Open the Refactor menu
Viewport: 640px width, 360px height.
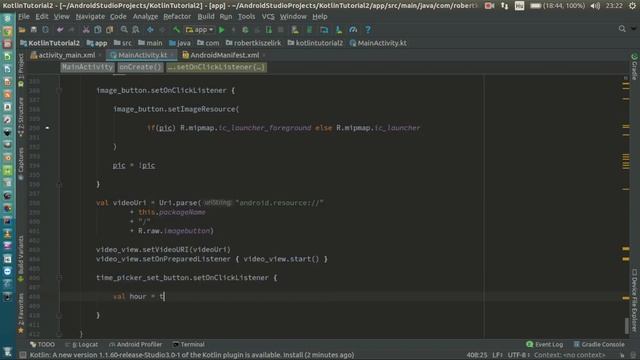click(177, 17)
